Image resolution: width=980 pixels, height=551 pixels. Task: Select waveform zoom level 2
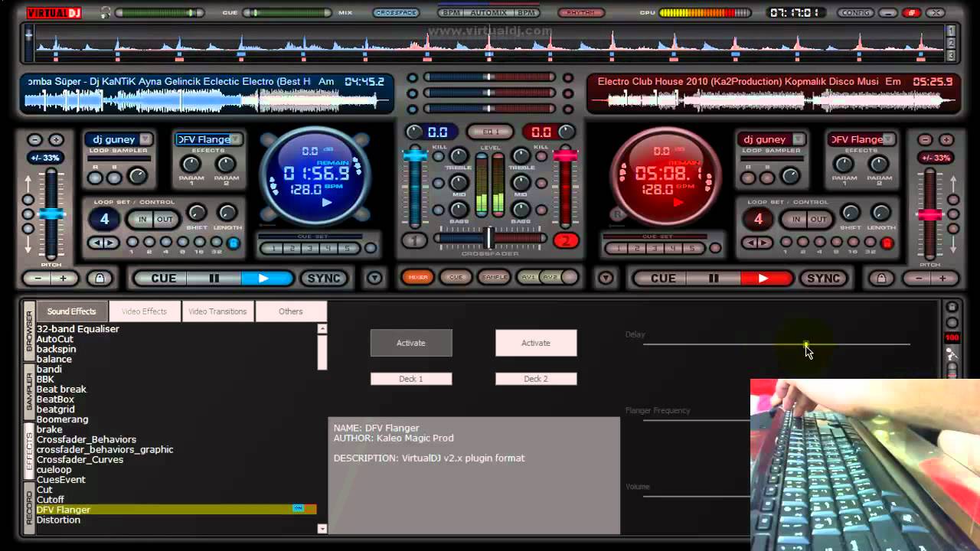point(951,43)
